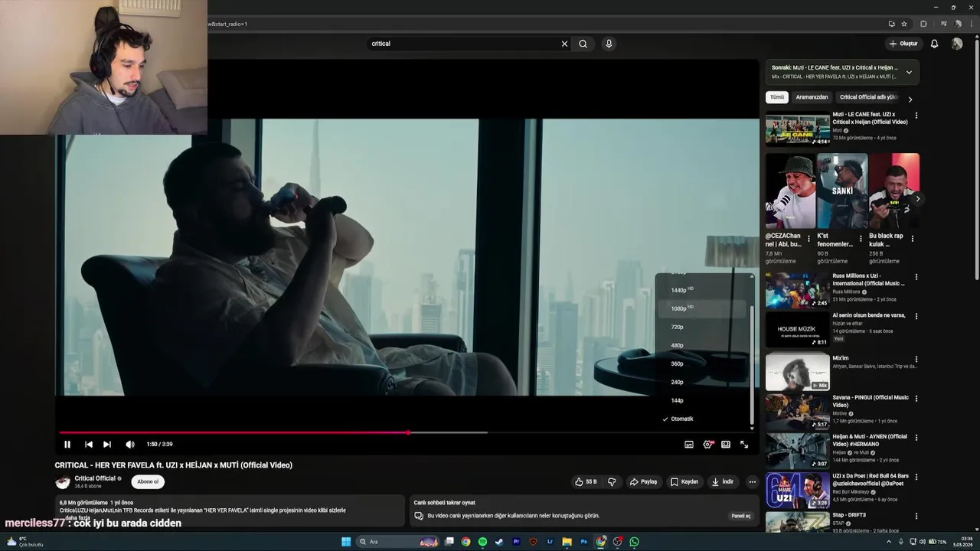
Task: Start voice search with microphone icon
Action: 609,44
